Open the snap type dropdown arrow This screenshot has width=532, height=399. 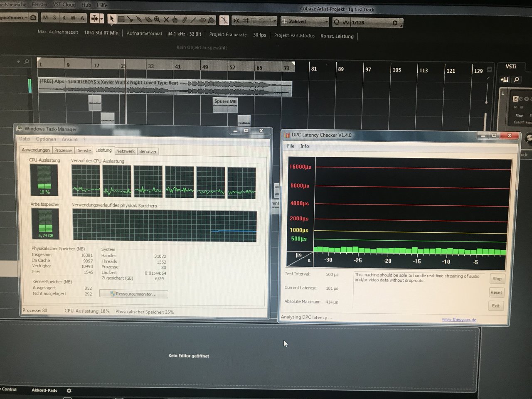(274, 21)
